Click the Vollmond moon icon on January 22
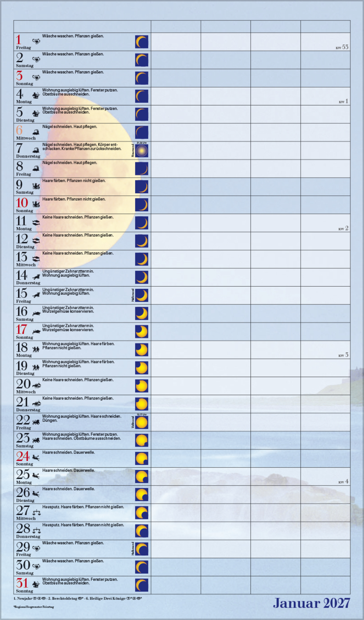The image size is (364, 620). [x=142, y=422]
